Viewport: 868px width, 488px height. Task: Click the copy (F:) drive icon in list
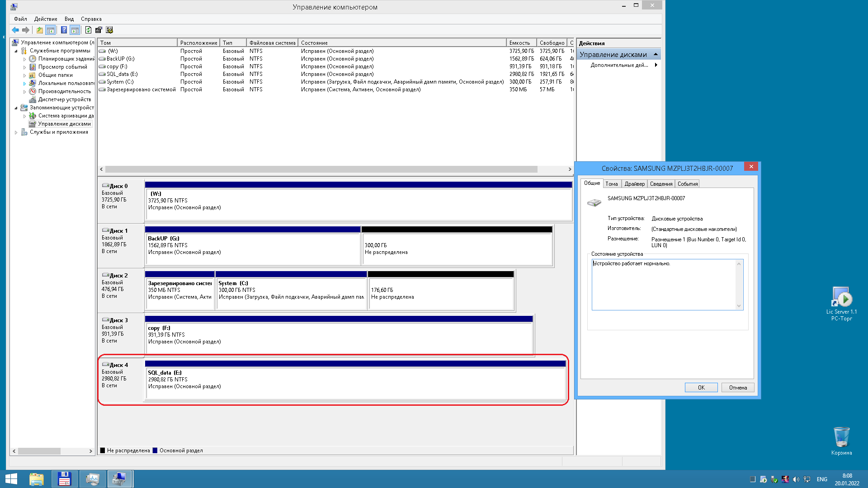click(102, 66)
